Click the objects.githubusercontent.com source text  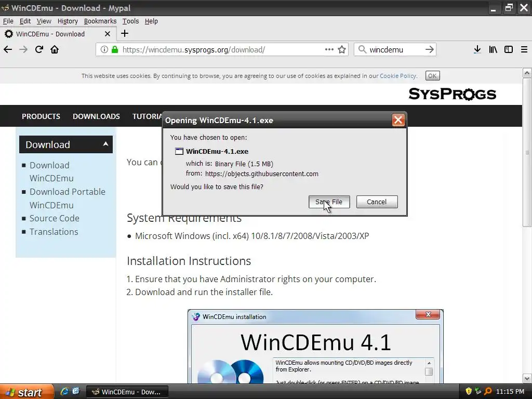click(x=262, y=174)
